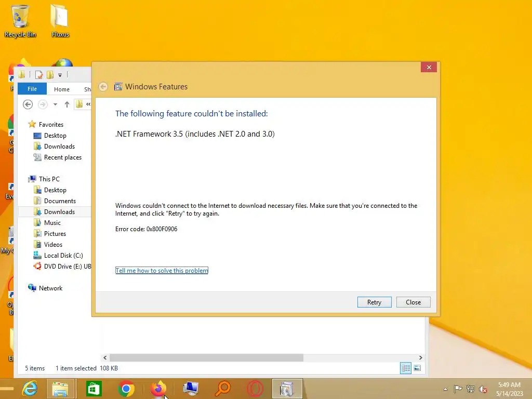Open the Videos folder

(x=53, y=244)
